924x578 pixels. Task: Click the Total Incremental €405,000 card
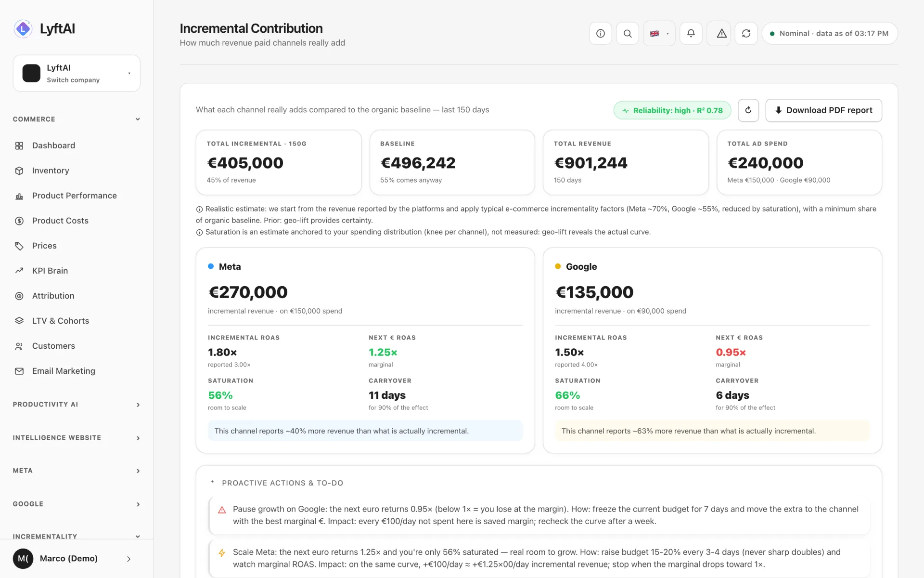pyautogui.click(x=279, y=162)
